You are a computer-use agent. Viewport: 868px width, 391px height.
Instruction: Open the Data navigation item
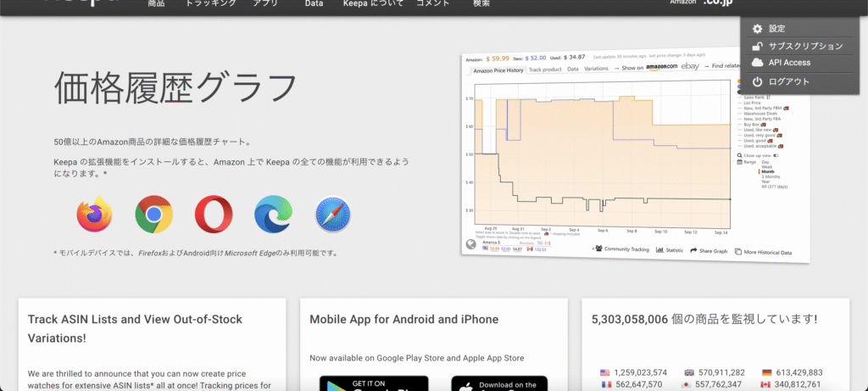tap(314, 3)
